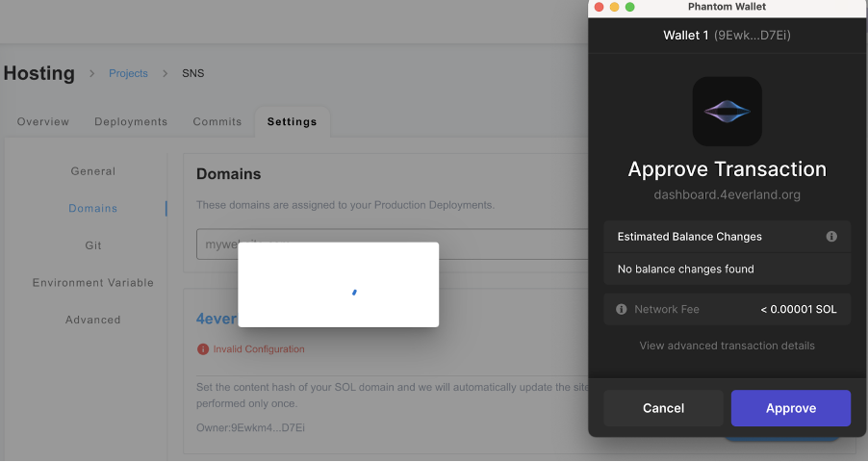Open the Overview tab

(43, 122)
